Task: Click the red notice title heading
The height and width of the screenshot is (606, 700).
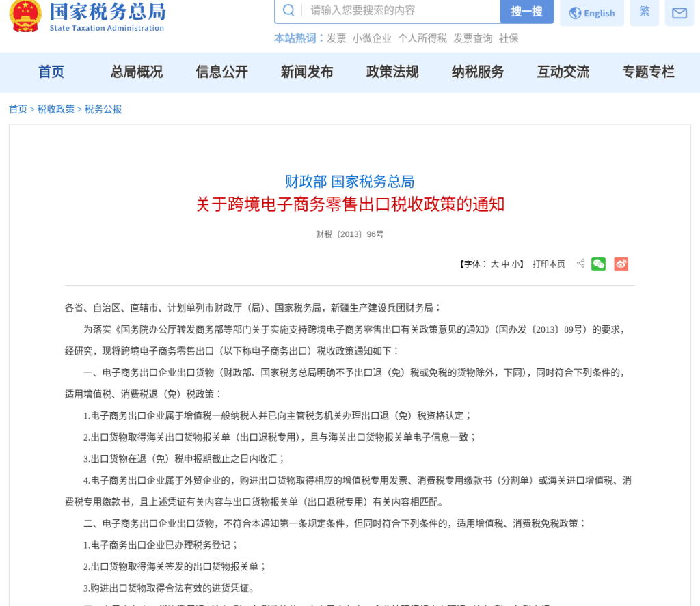Action: click(351, 204)
